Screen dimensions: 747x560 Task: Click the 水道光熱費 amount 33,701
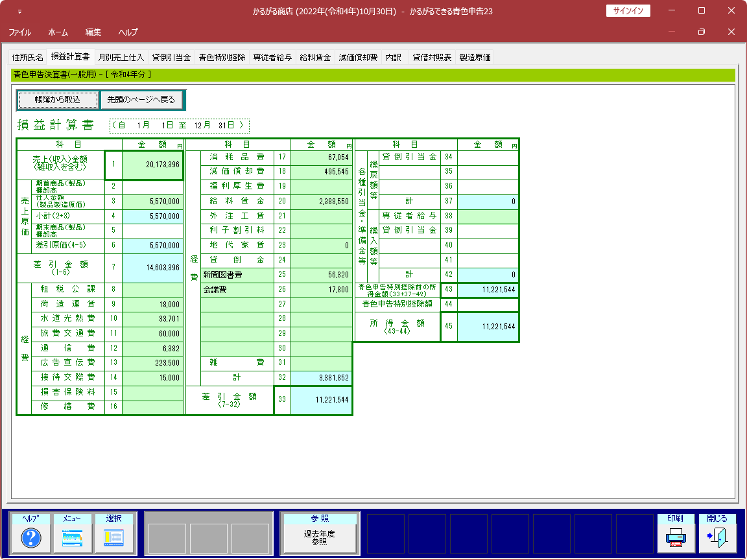click(x=153, y=319)
